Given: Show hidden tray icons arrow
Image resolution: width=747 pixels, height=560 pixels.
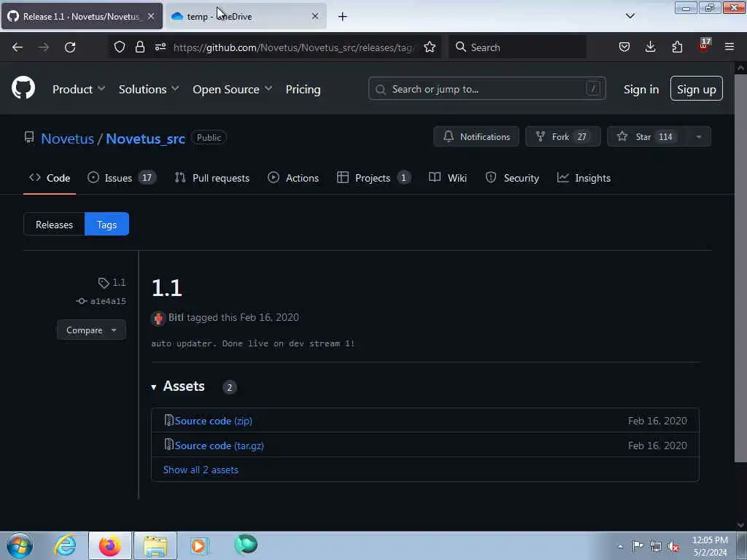Looking at the screenshot, I should (x=620, y=547).
